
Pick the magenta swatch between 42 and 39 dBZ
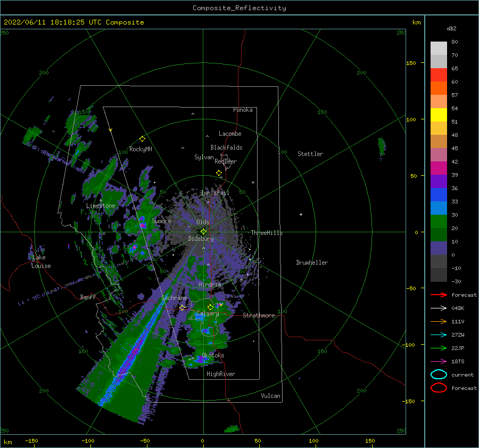pyautogui.click(x=439, y=168)
